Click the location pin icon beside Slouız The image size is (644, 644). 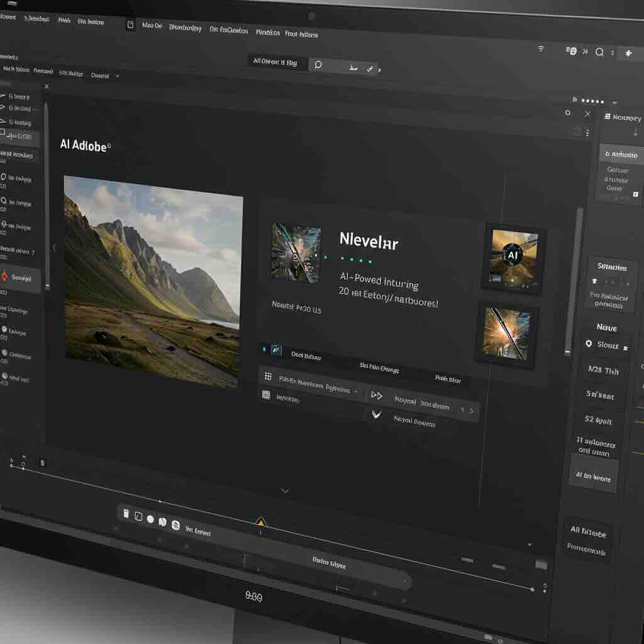pyautogui.click(x=589, y=343)
